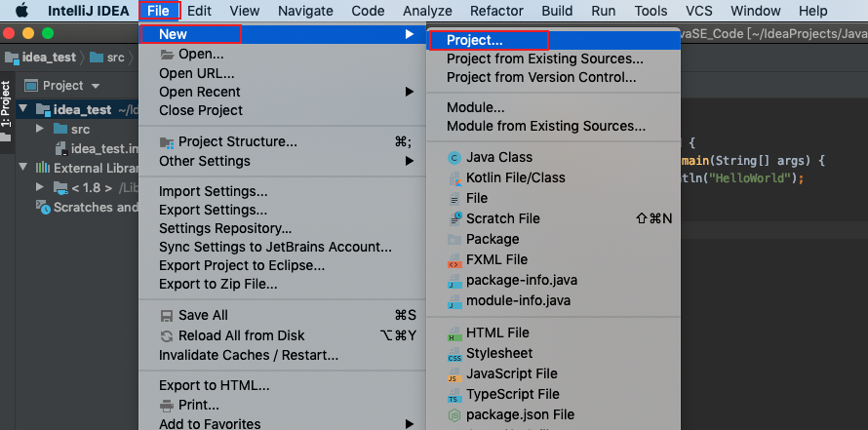Click the Java Class icon in submenu
868x430 pixels.
pyautogui.click(x=454, y=157)
